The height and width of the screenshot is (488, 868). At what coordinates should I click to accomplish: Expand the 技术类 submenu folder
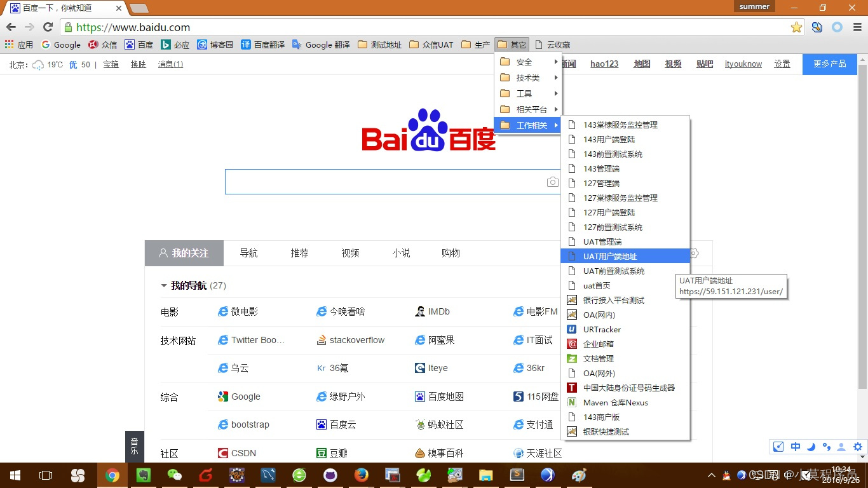pos(528,78)
